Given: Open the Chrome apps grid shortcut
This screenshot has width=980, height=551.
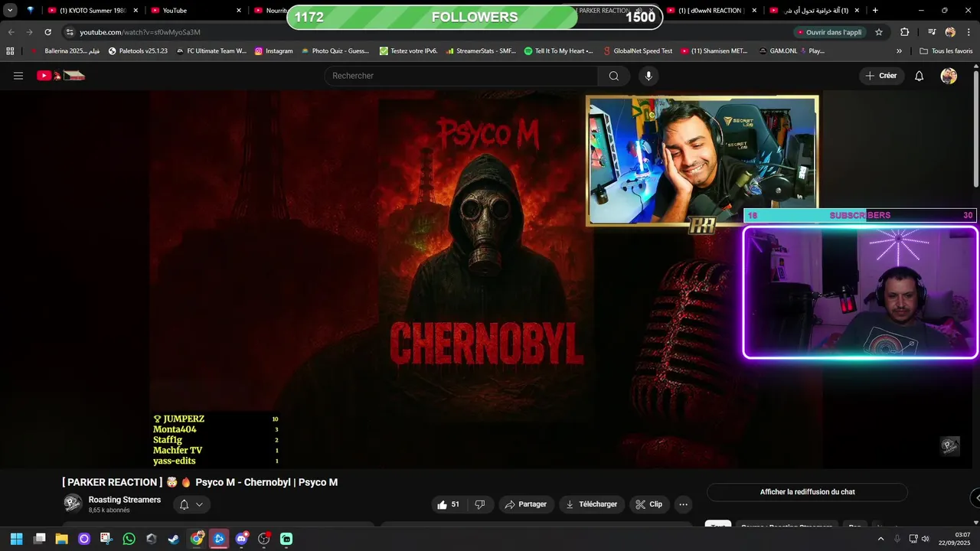Looking at the screenshot, I should coord(10,51).
